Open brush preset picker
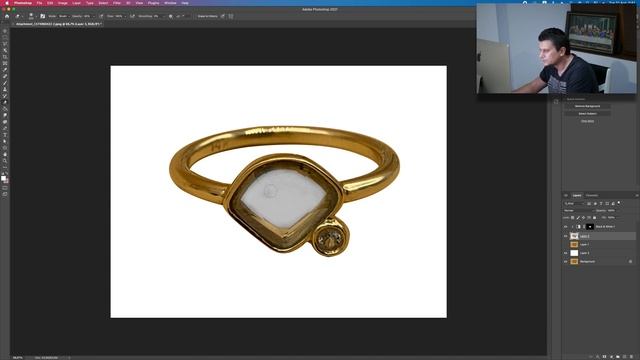 tap(31, 16)
